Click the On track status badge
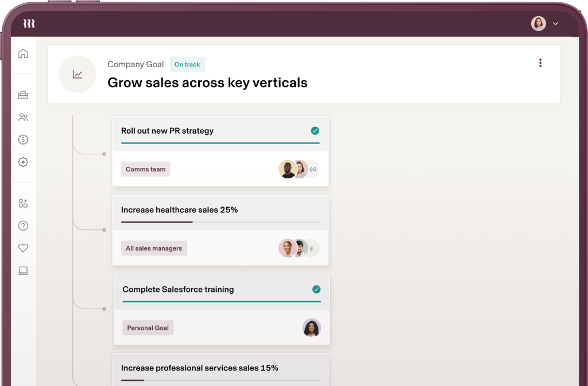This screenshot has width=588, height=386. tap(187, 64)
